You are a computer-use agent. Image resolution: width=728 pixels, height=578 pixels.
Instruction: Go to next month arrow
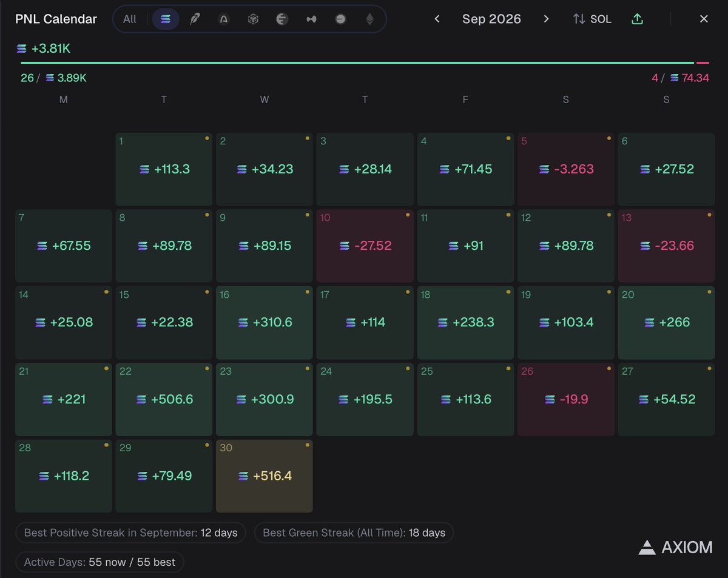pos(546,19)
